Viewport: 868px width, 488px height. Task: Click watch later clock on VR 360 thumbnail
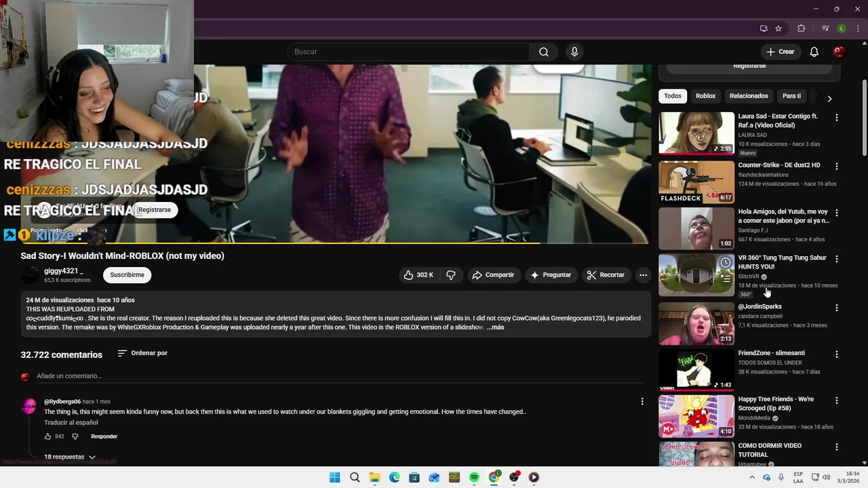726,262
